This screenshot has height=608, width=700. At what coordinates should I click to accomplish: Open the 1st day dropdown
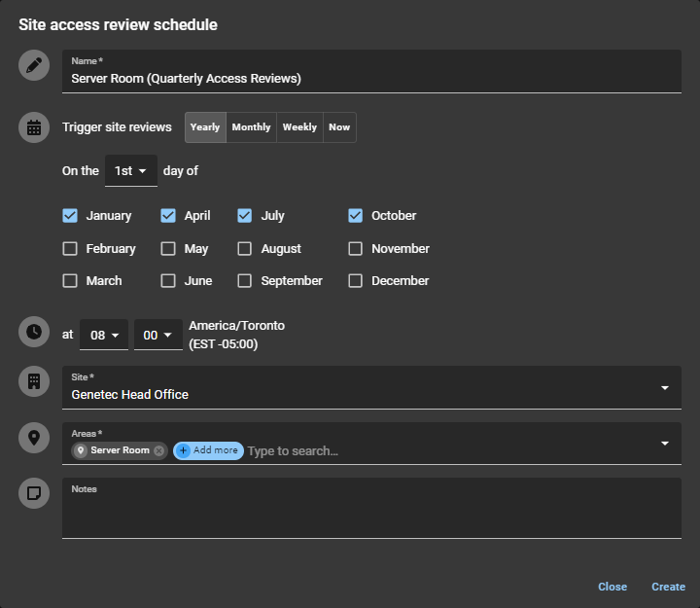[x=131, y=171]
